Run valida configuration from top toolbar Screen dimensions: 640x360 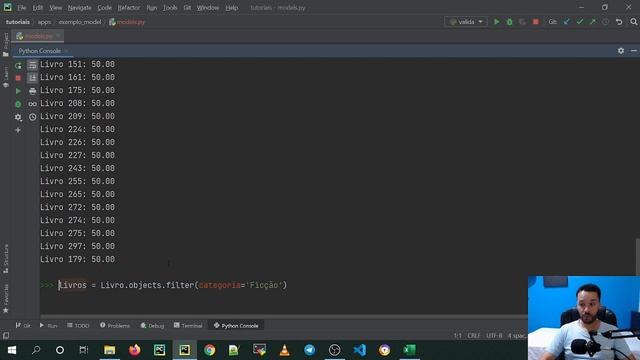tap(496, 22)
